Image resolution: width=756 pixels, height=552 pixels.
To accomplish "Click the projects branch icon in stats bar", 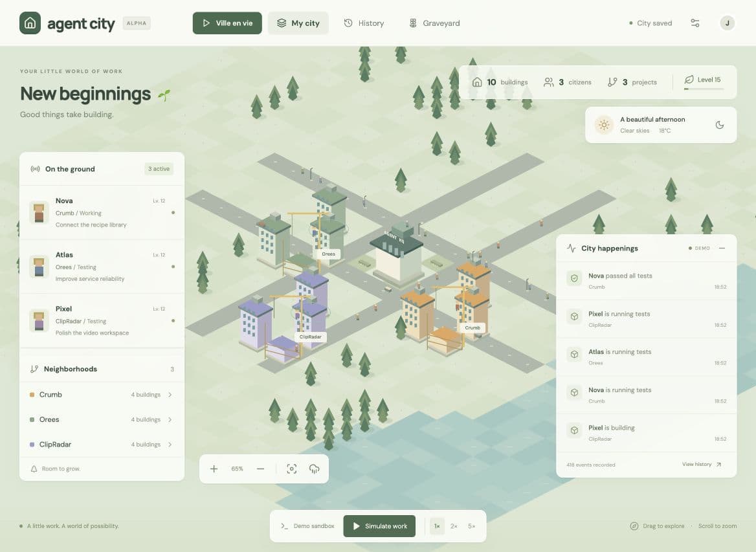I will tap(612, 82).
